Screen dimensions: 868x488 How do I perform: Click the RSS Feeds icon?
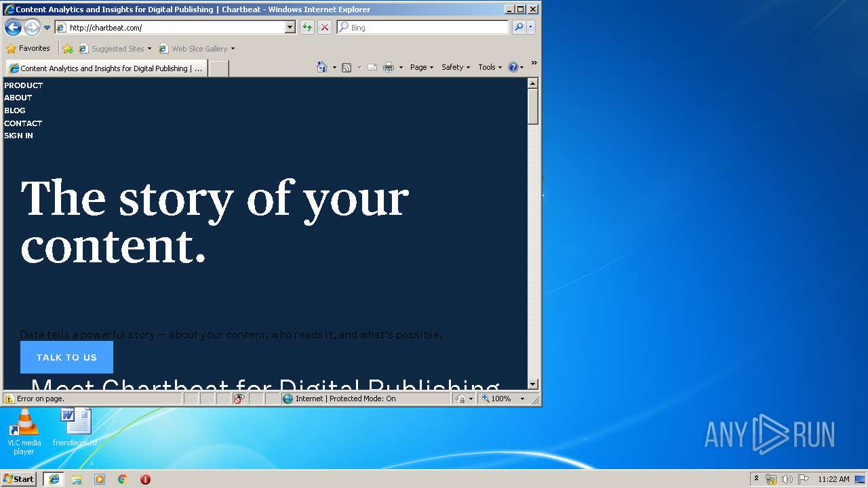[347, 67]
